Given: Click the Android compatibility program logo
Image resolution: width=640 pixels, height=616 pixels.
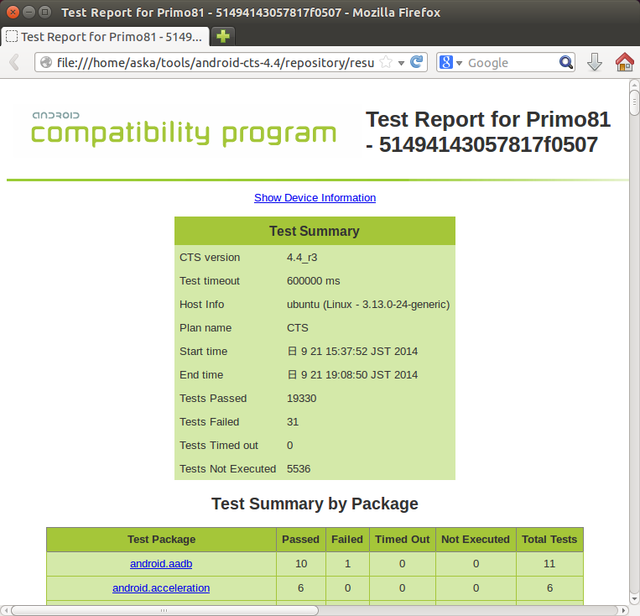Looking at the screenshot, I should [184, 129].
